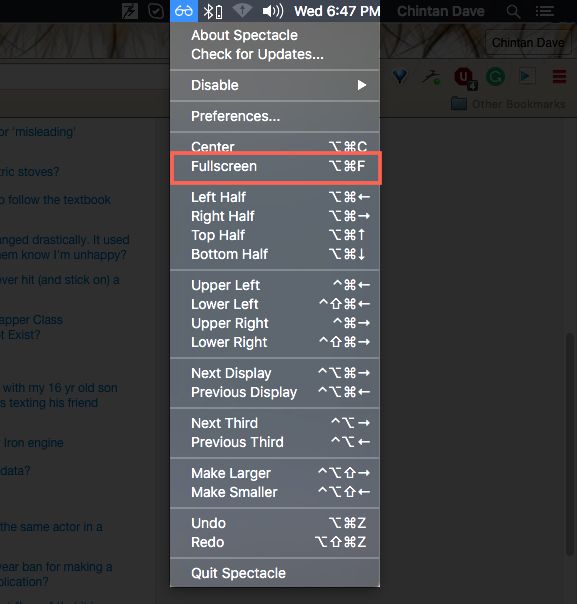Image resolution: width=577 pixels, height=604 pixels.
Task: Choose Check for Updates...
Action: (275, 54)
